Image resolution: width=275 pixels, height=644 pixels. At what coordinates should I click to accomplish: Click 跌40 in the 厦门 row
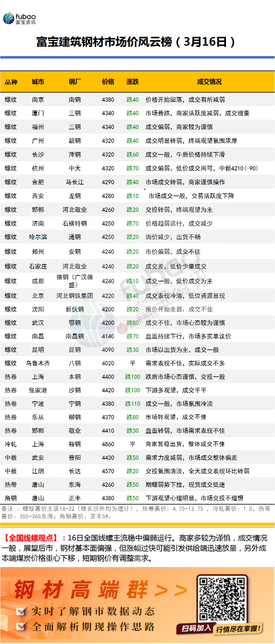tap(133, 113)
